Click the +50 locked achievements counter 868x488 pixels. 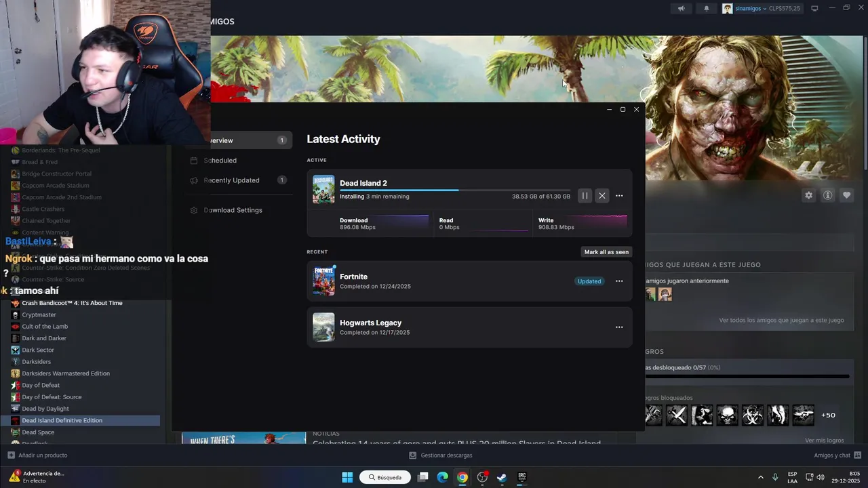tap(828, 415)
